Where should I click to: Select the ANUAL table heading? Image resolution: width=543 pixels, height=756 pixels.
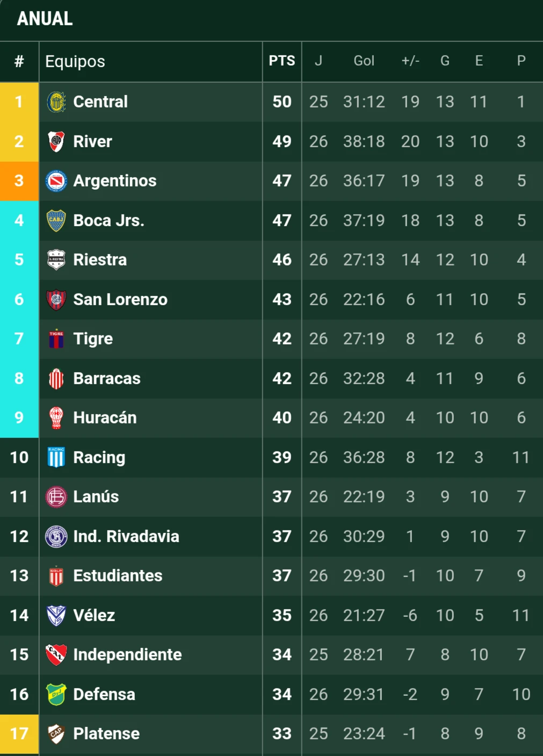pos(45,19)
